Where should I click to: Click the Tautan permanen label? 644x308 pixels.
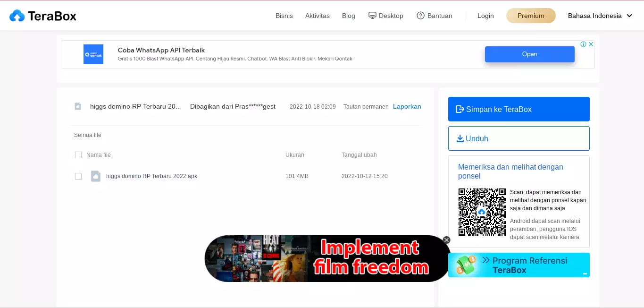pyautogui.click(x=366, y=107)
